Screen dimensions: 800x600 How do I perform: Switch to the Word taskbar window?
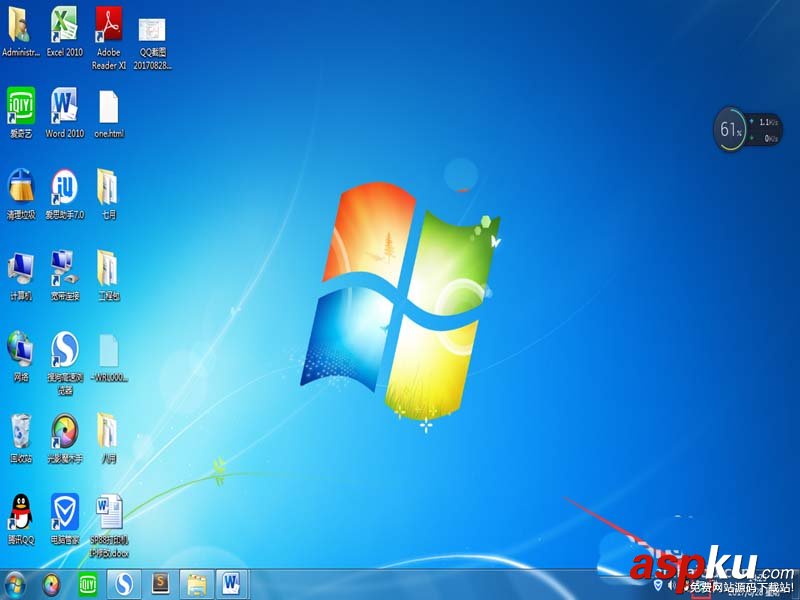click(x=232, y=585)
